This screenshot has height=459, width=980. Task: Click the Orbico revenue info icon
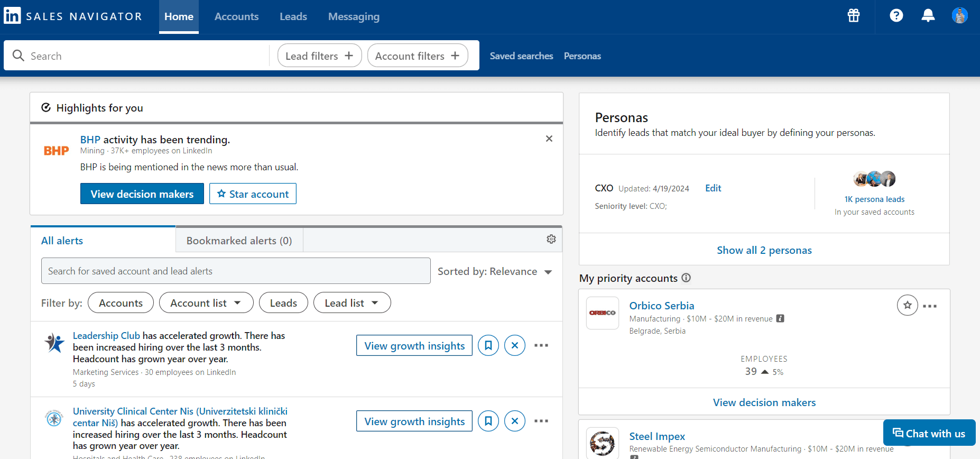tap(780, 318)
